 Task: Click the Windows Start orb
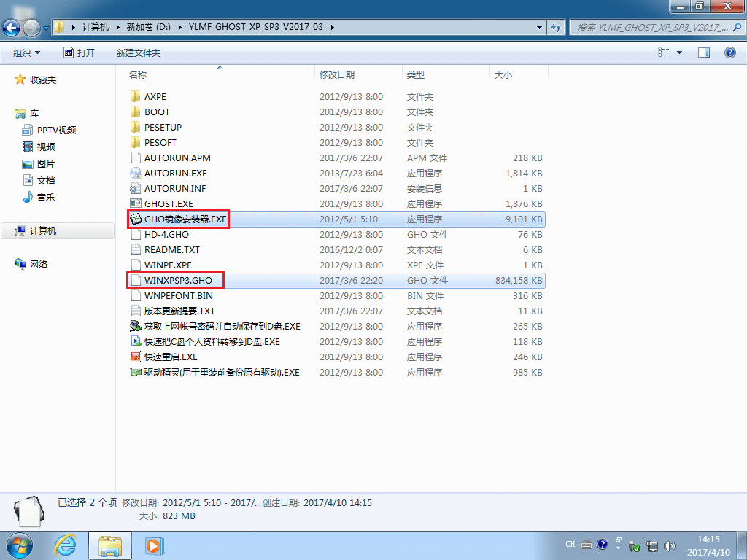[20, 544]
